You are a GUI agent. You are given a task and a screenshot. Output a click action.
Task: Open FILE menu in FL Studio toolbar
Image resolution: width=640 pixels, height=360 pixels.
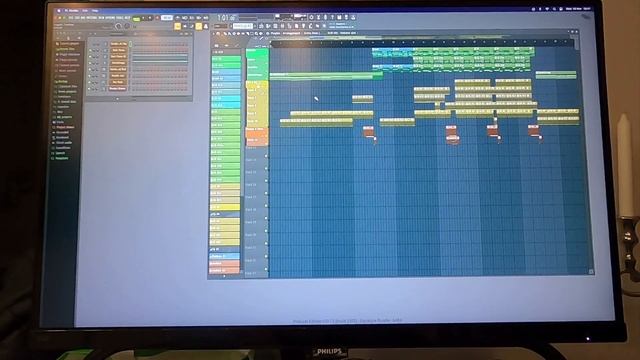tap(70, 18)
